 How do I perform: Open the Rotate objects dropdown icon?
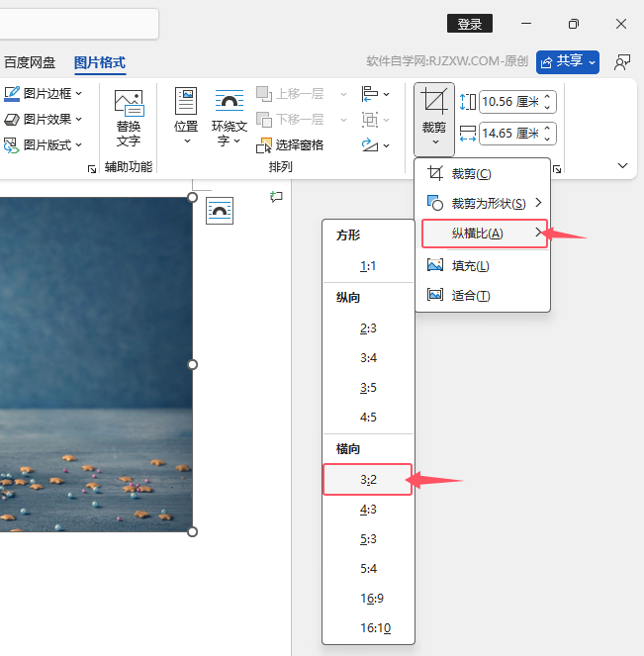375,145
